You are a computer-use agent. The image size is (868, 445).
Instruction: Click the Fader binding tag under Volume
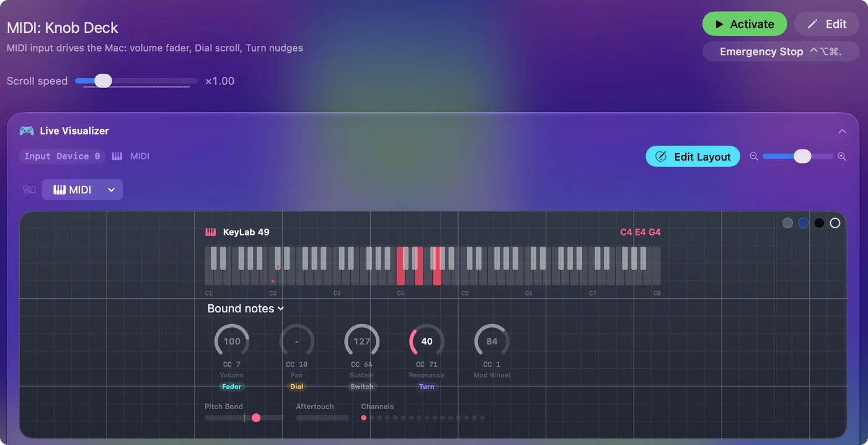pos(232,386)
